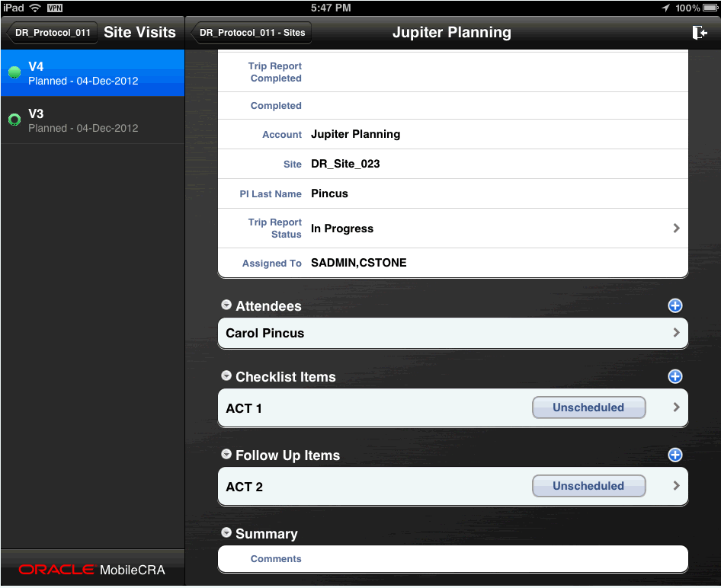Image resolution: width=721 pixels, height=588 pixels.
Task: Select the Assigned To value SADMIN,CSTONE
Action: tap(359, 263)
